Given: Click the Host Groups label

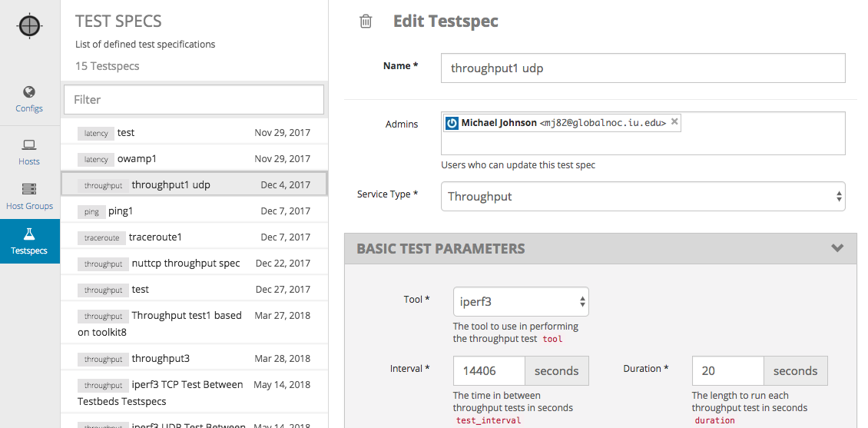Looking at the screenshot, I should tap(29, 206).
